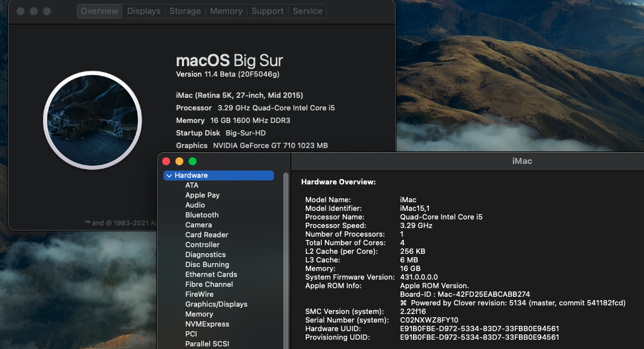Click the Model Identifier value iMac15,1
Image resolution: width=644 pixels, height=349 pixels.
[415, 208]
